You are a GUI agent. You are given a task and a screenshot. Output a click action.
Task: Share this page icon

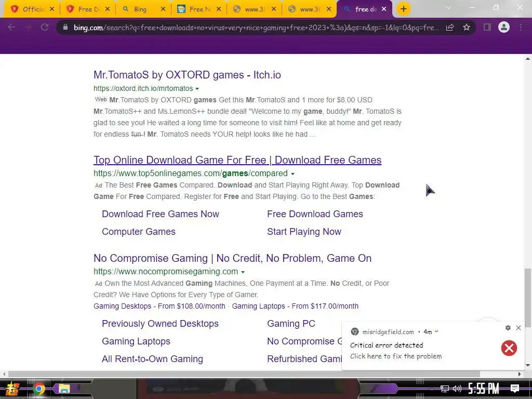click(450, 28)
